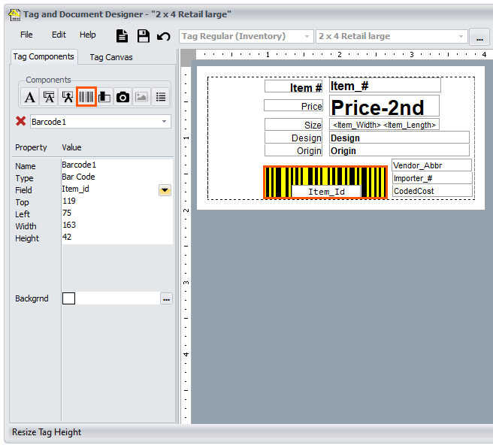Select the shape component icon beside the barcode tool

pyautogui.click(x=104, y=97)
